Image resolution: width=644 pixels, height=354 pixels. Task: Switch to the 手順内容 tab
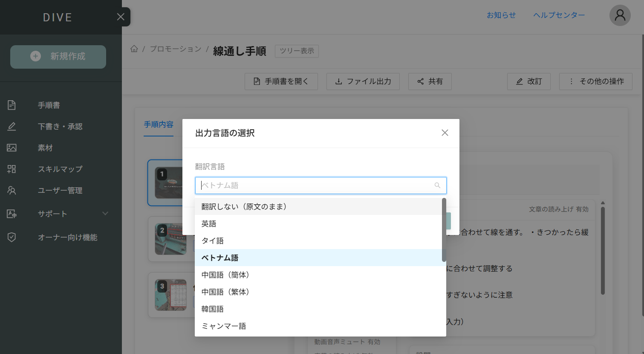(159, 125)
